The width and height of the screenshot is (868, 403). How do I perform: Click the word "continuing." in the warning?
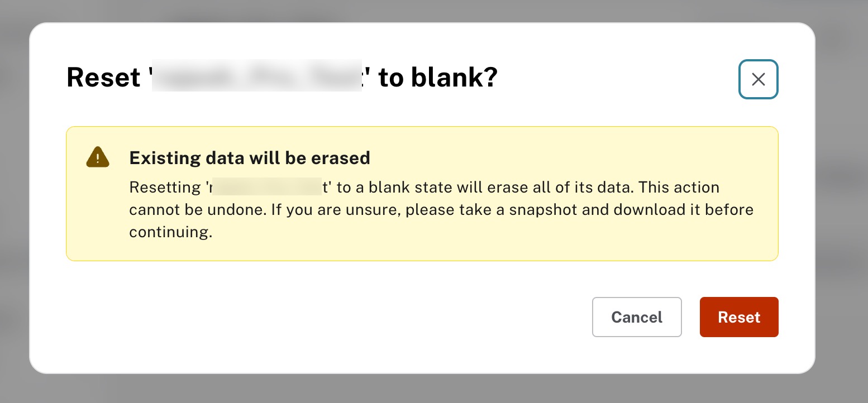(x=170, y=232)
